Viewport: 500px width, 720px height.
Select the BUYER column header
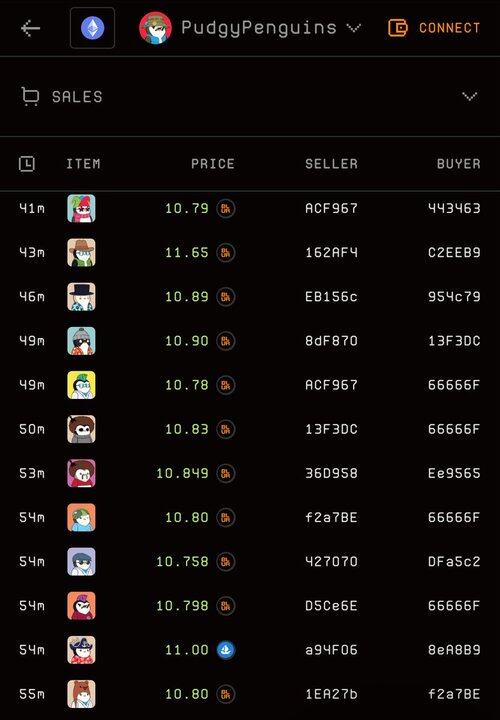point(459,164)
